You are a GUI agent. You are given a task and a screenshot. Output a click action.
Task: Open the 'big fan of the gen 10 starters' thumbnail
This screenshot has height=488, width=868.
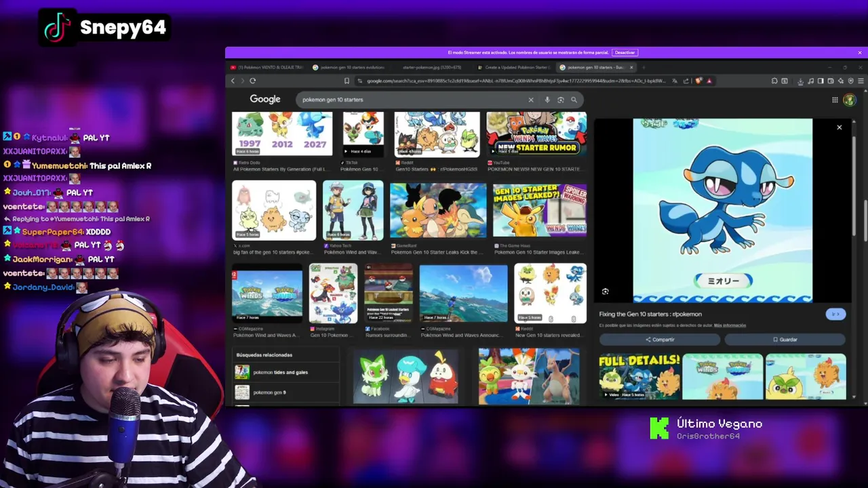[274, 210]
